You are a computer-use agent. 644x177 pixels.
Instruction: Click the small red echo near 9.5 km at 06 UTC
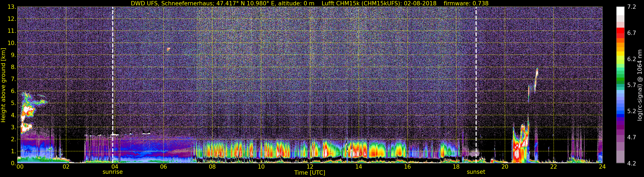pyautogui.click(x=168, y=49)
